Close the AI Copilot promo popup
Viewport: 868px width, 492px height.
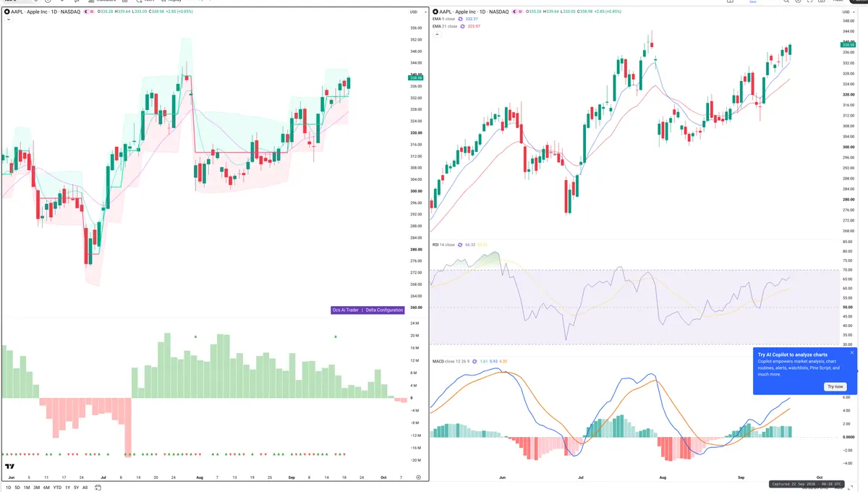[x=852, y=353]
